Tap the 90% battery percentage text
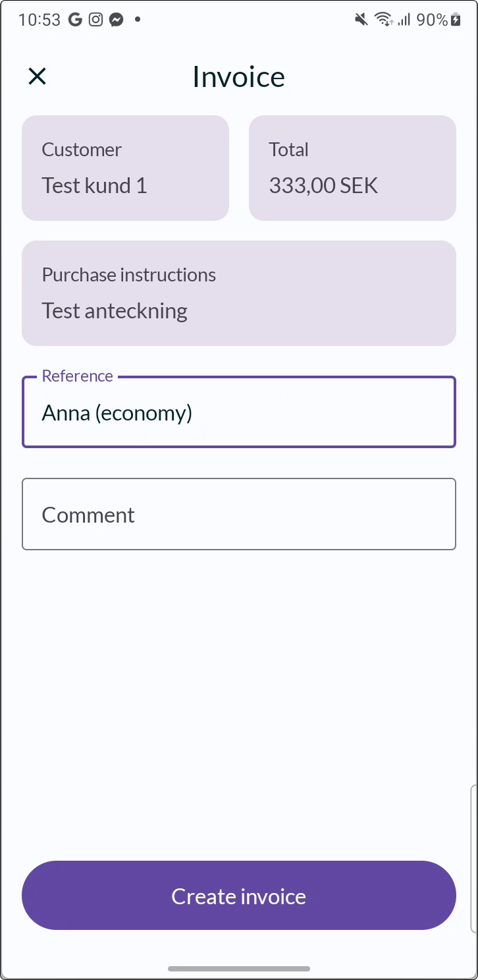This screenshot has height=980, width=478. point(432,20)
